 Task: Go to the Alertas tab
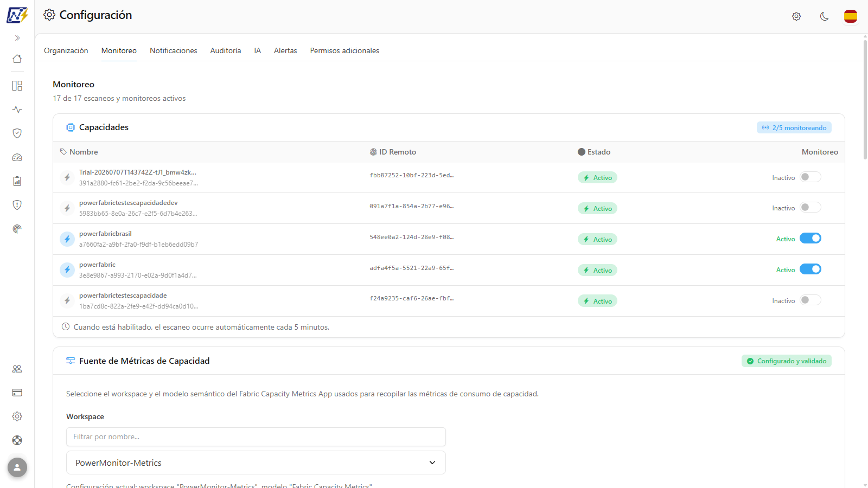(x=285, y=50)
